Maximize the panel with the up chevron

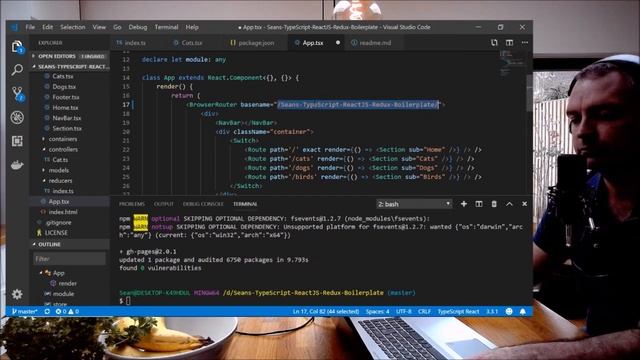click(x=509, y=204)
